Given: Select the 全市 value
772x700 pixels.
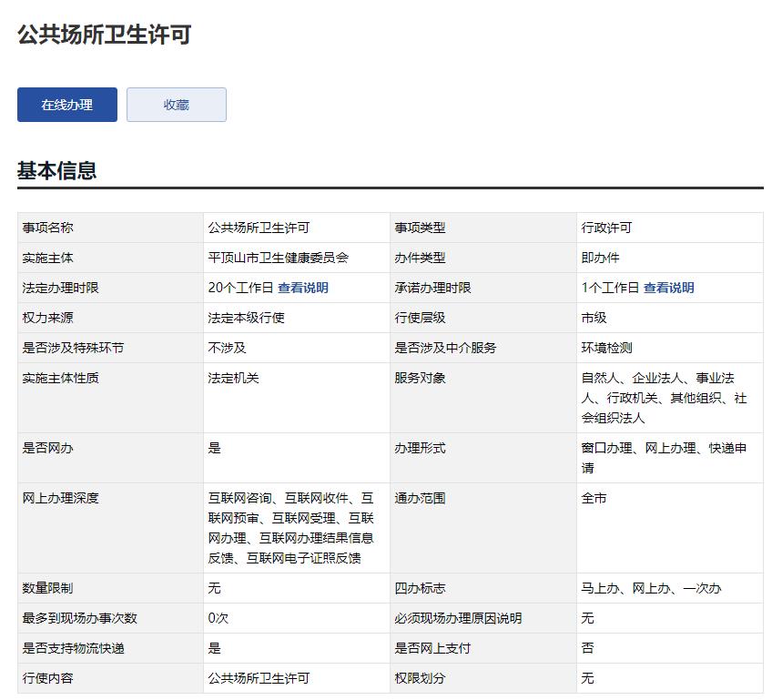Looking at the screenshot, I should point(594,498).
